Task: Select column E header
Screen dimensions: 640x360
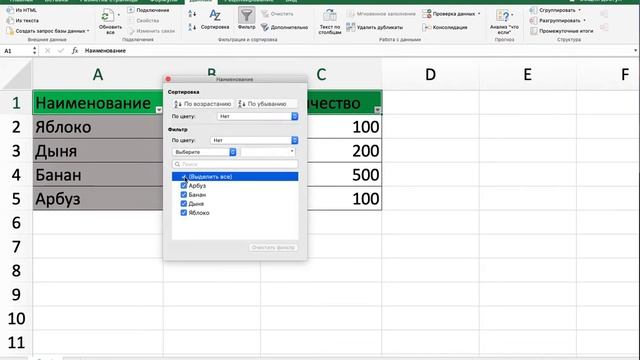Action: [527, 75]
